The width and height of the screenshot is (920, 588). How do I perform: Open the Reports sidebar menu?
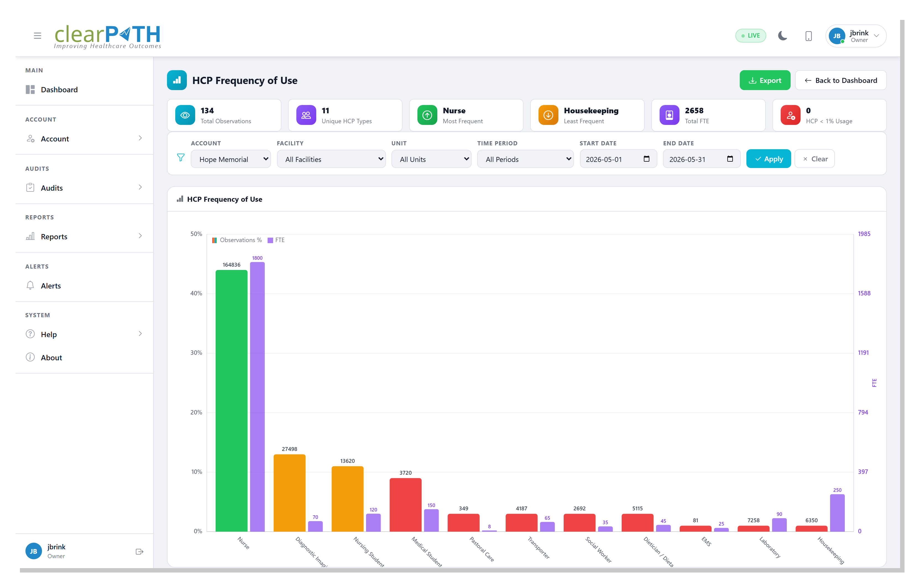[84, 236]
